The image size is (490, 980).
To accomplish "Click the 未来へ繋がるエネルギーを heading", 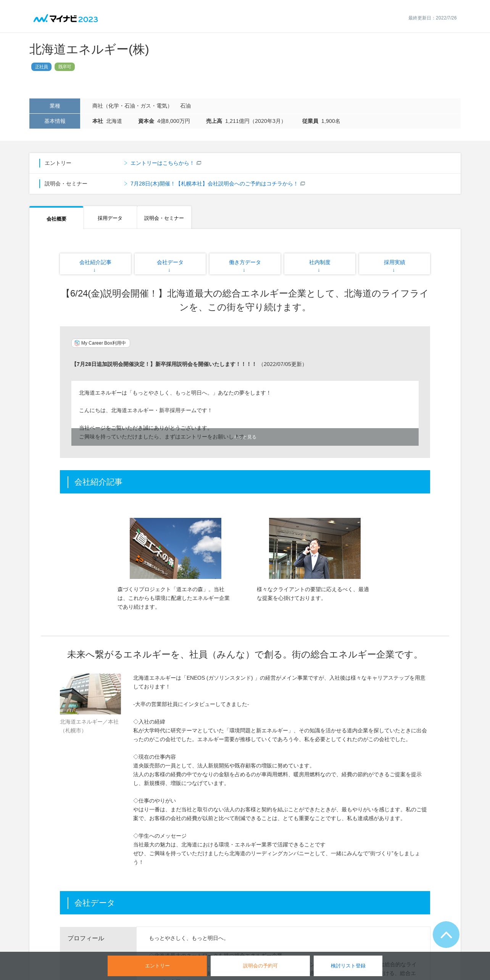I will point(245,654).
